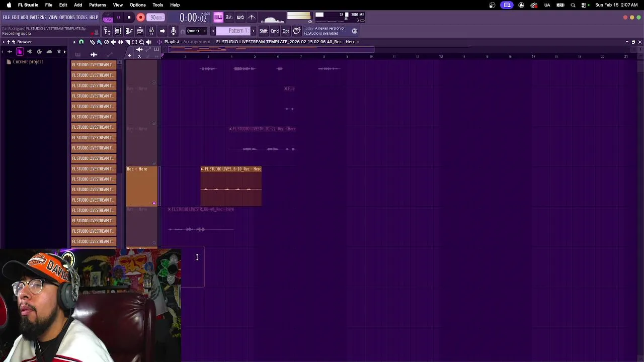Click the Playback speaker tool in Playlist
Image resolution: width=644 pixels, height=362 pixels.
pyautogui.click(x=148, y=42)
